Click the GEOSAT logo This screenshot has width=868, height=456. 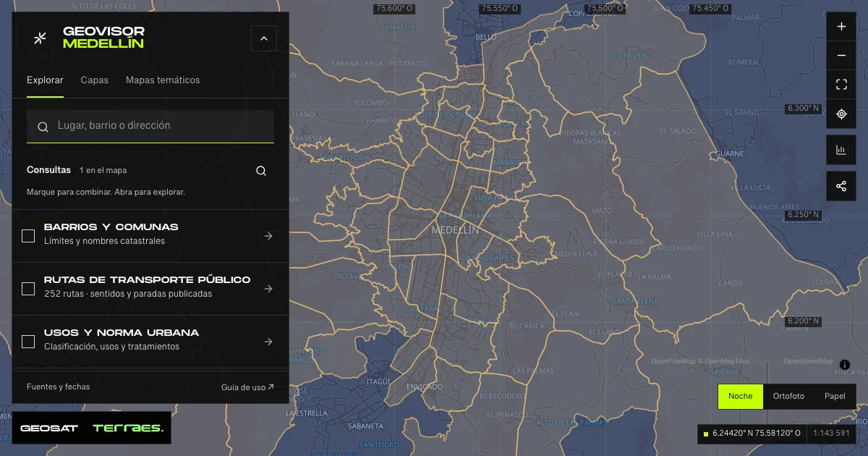pyautogui.click(x=49, y=428)
